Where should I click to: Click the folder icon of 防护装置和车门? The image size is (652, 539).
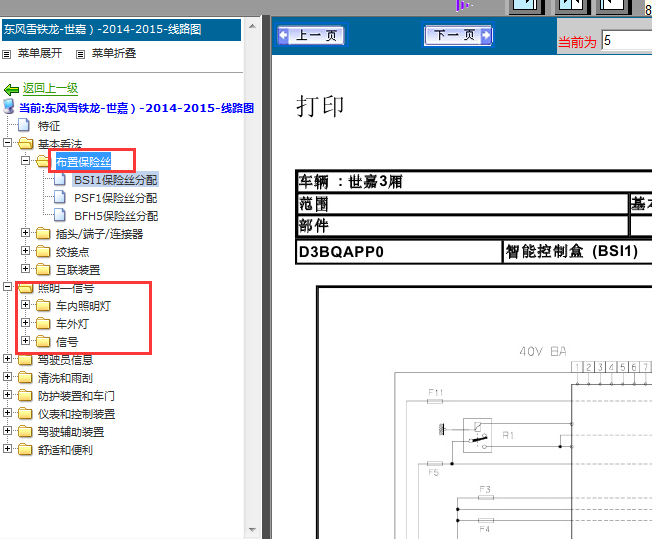[x=25, y=395]
